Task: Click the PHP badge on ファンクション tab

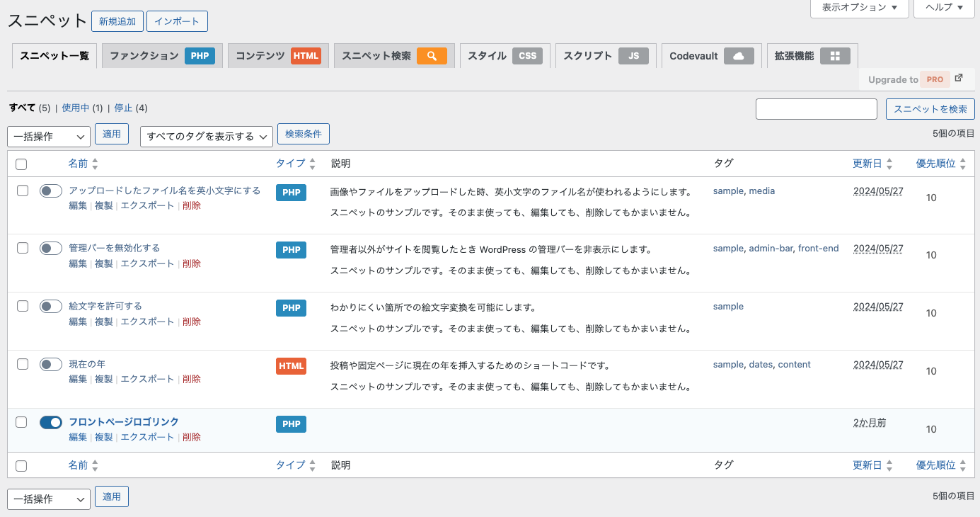Action: click(x=200, y=56)
